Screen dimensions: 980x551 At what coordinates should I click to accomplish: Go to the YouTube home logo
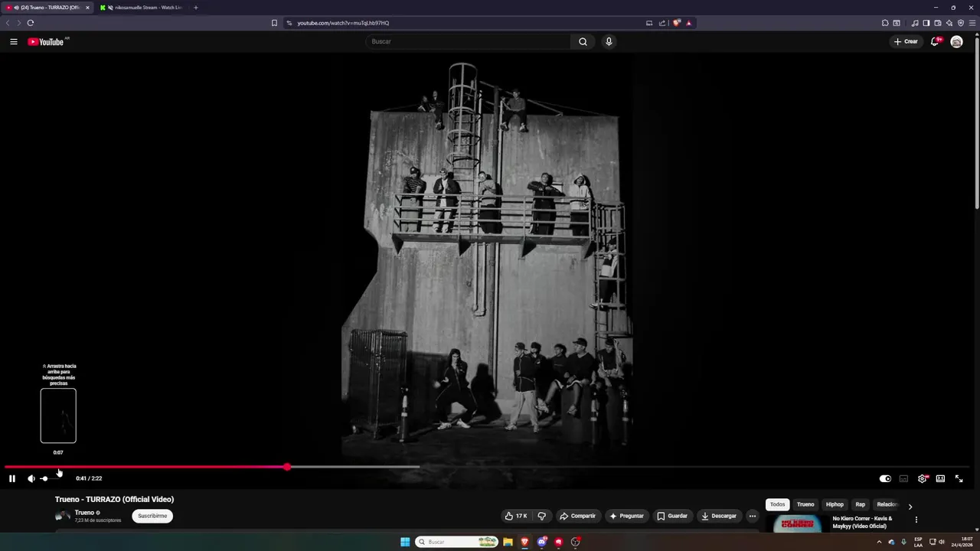coord(46,41)
